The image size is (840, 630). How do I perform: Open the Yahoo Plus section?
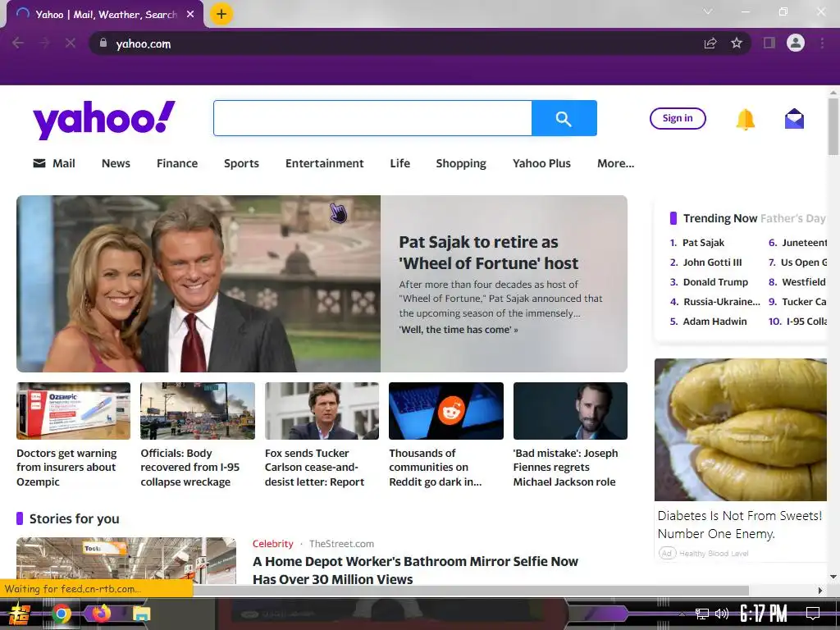541,163
